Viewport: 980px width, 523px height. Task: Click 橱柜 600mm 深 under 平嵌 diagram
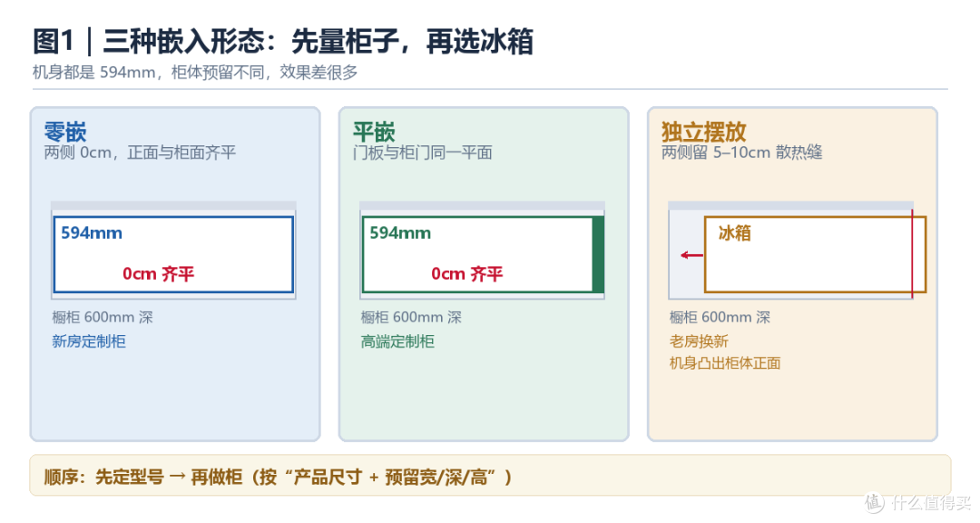[x=411, y=317]
